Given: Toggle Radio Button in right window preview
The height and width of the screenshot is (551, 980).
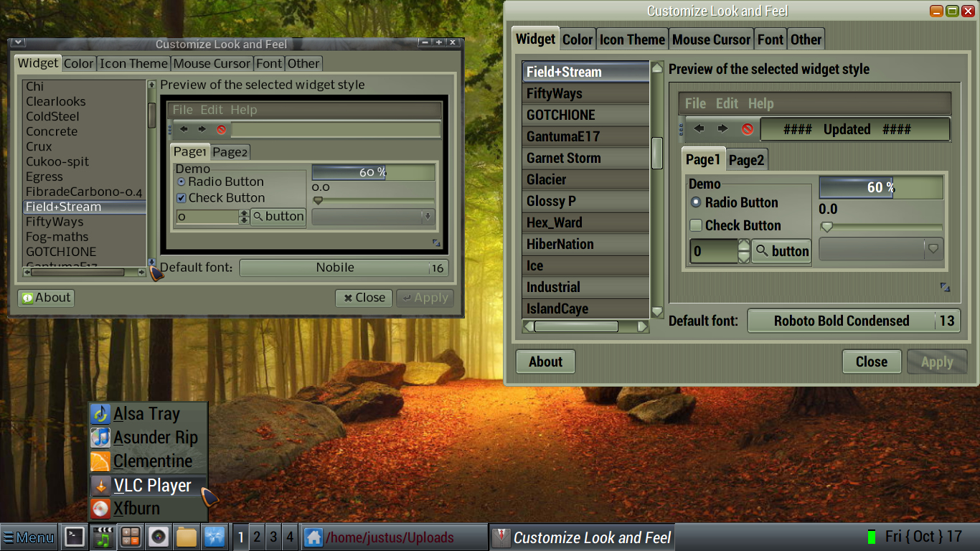Looking at the screenshot, I should [734, 202].
